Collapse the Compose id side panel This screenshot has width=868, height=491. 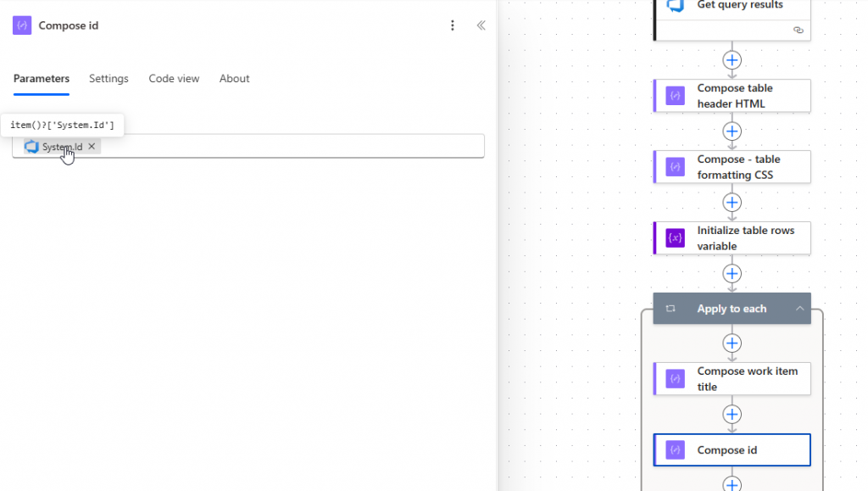tap(481, 25)
